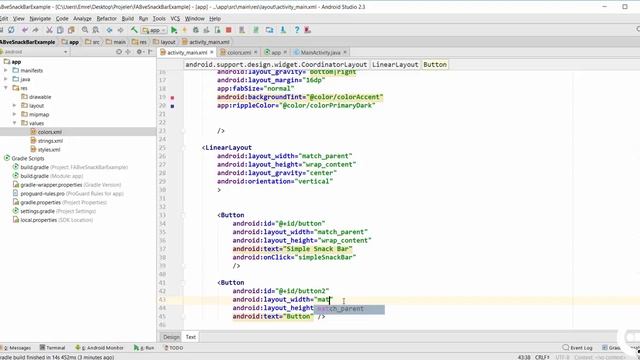Expand the layout folder

point(14,106)
